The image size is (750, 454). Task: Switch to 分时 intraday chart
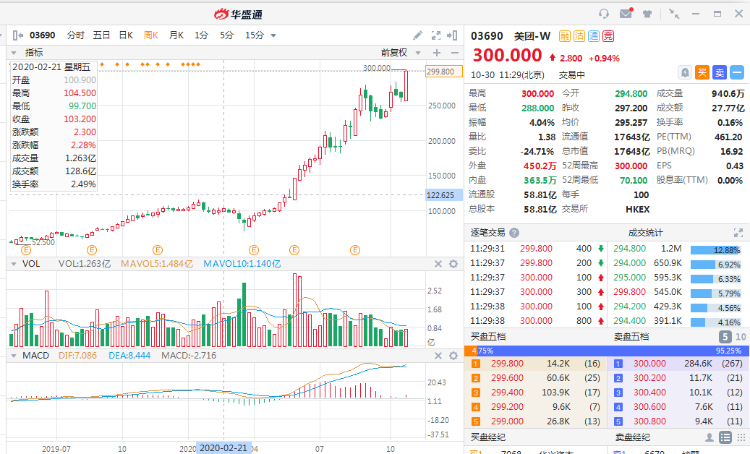(x=76, y=35)
